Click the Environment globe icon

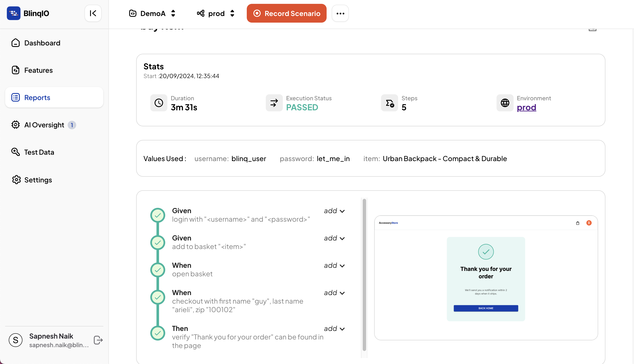(505, 103)
